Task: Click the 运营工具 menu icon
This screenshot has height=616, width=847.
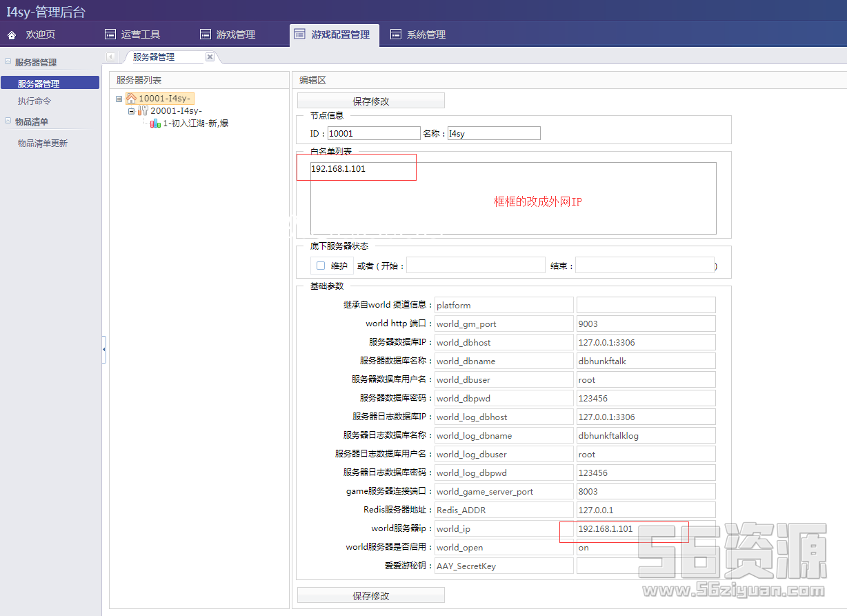Action: [x=110, y=34]
